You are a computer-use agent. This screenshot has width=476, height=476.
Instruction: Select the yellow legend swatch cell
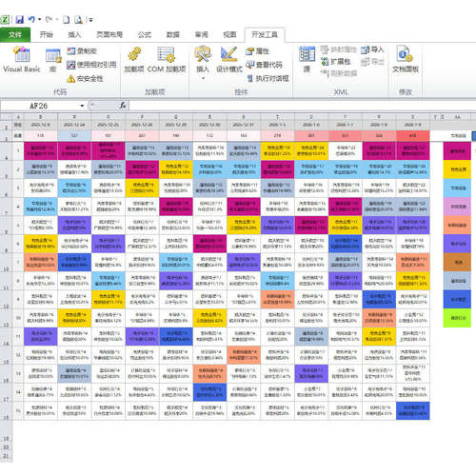[x=457, y=169]
